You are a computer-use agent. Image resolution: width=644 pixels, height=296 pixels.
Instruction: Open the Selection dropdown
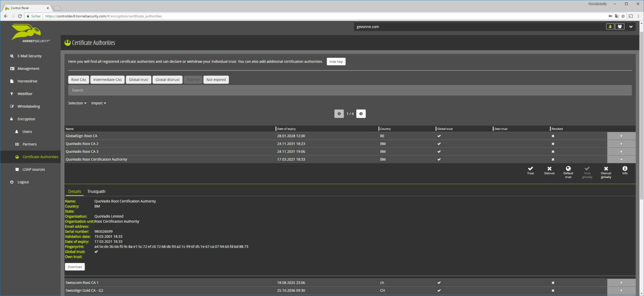[77, 103]
